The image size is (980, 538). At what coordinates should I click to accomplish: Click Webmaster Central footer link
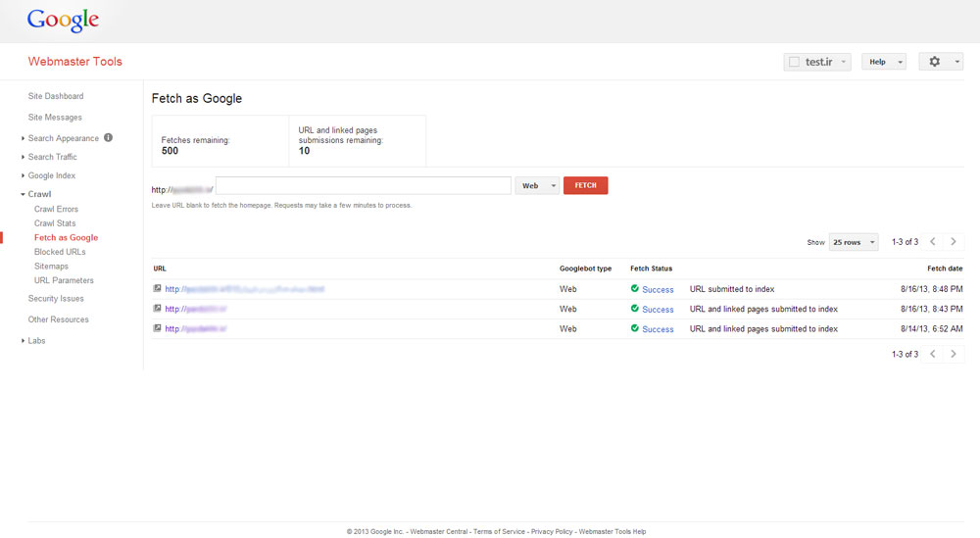[x=439, y=532]
